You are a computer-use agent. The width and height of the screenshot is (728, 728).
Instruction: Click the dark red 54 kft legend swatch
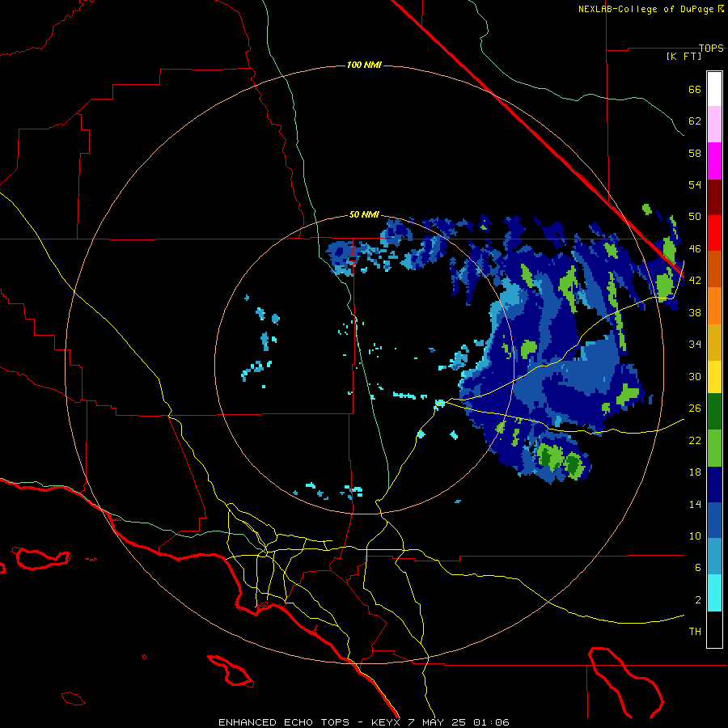pos(714,197)
